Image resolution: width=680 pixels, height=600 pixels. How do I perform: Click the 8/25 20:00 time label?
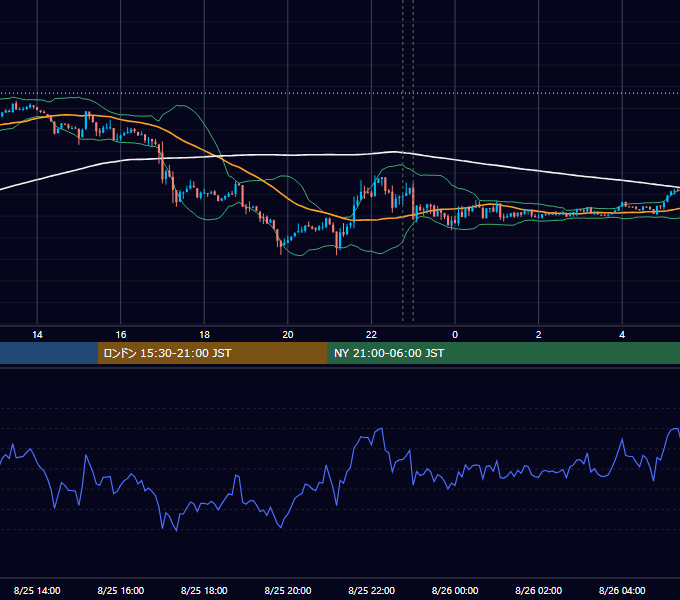288,590
